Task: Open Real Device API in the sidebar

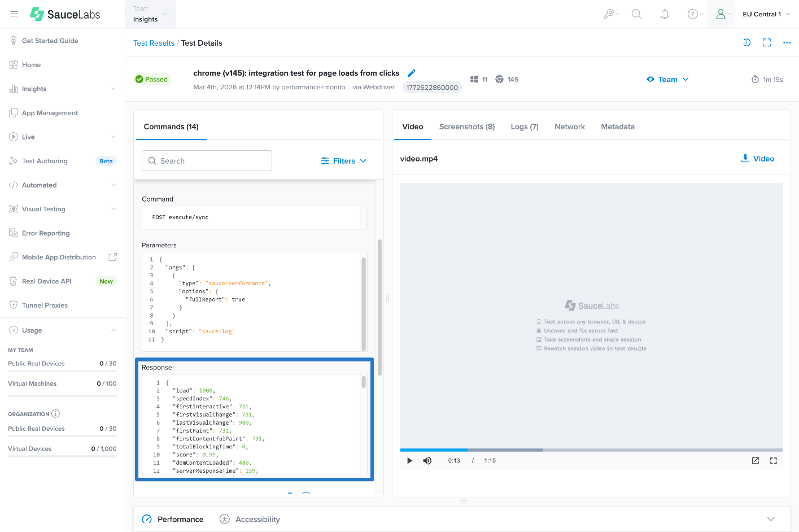Action: pos(62,281)
